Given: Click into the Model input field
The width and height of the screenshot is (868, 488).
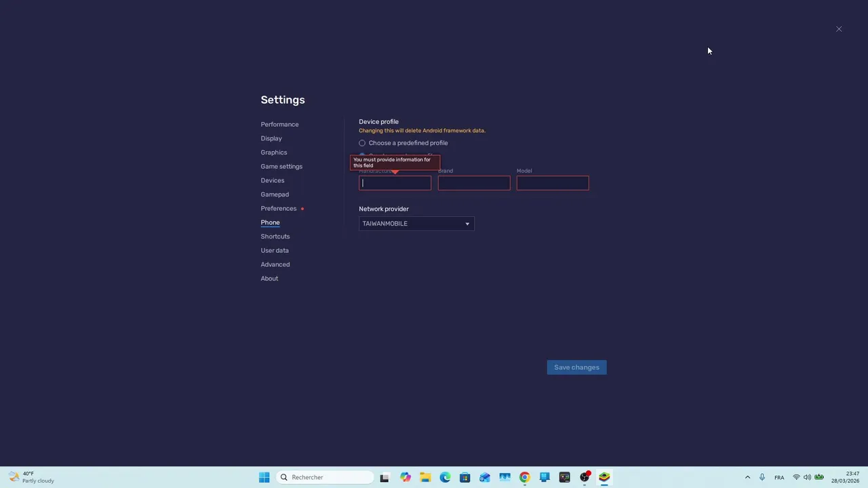Looking at the screenshot, I should [553, 183].
